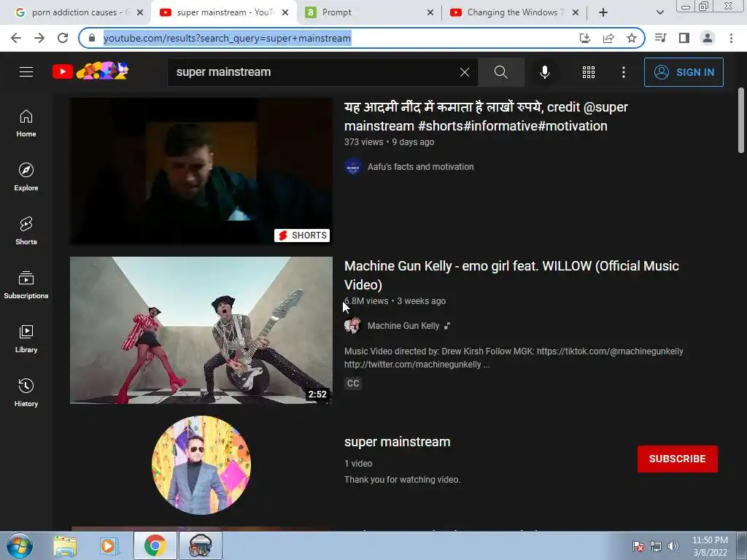Open the Hindi shorts video title

tap(486, 116)
